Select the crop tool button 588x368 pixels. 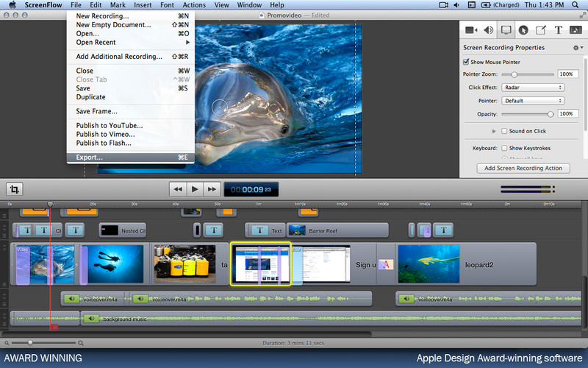click(x=14, y=189)
